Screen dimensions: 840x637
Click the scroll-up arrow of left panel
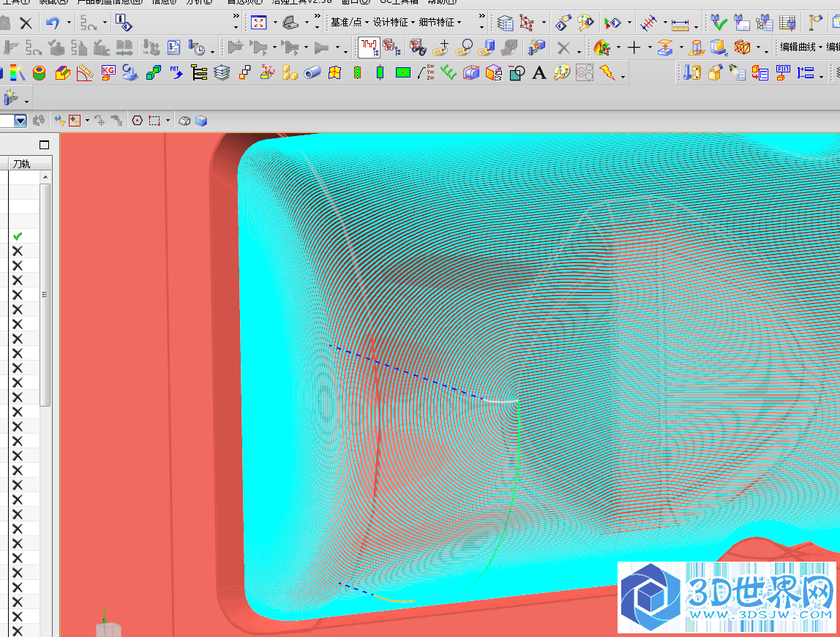point(45,177)
